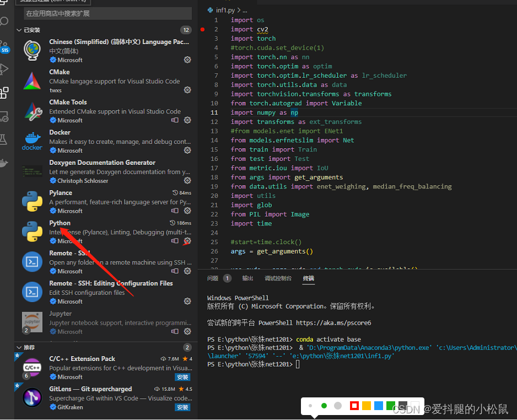Select the smallest pen size dot
Image resolution: width=517 pixels, height=420 pixels.
(310, 406)
